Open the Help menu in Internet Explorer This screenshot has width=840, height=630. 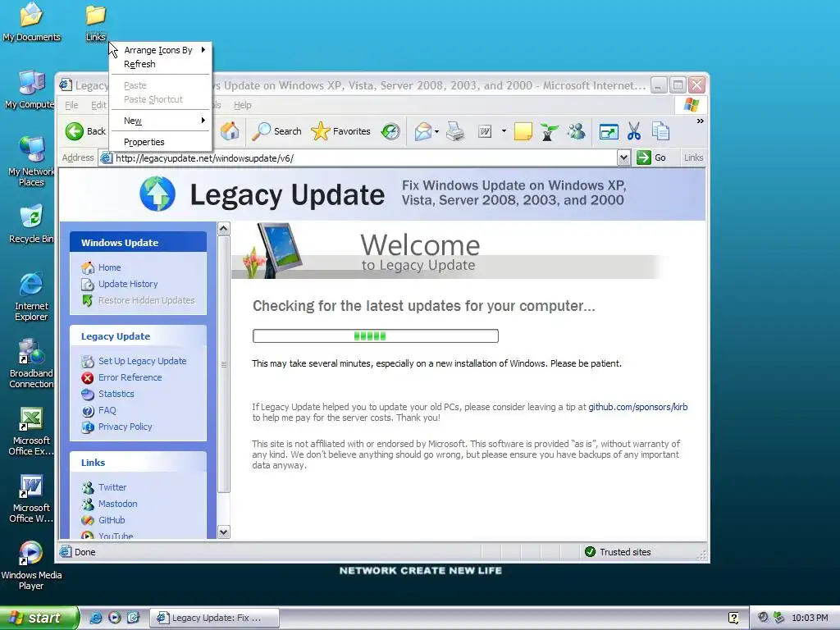(242, 105)
